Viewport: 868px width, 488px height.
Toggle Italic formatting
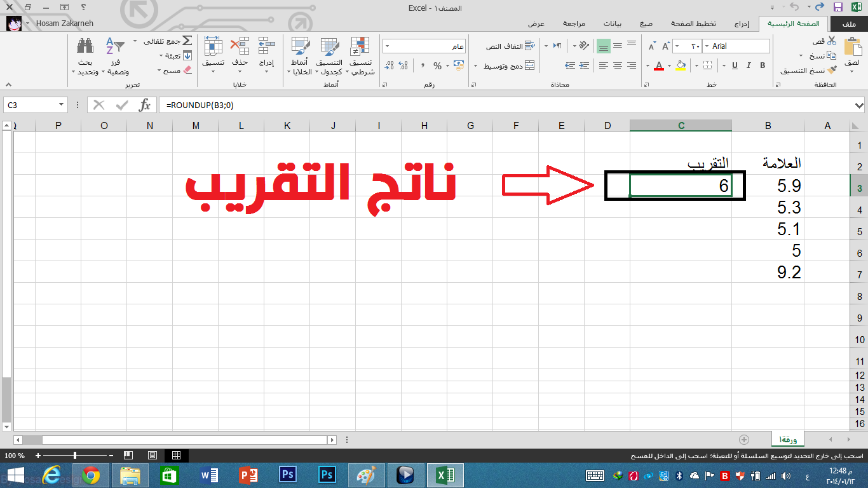pos(748,65)
